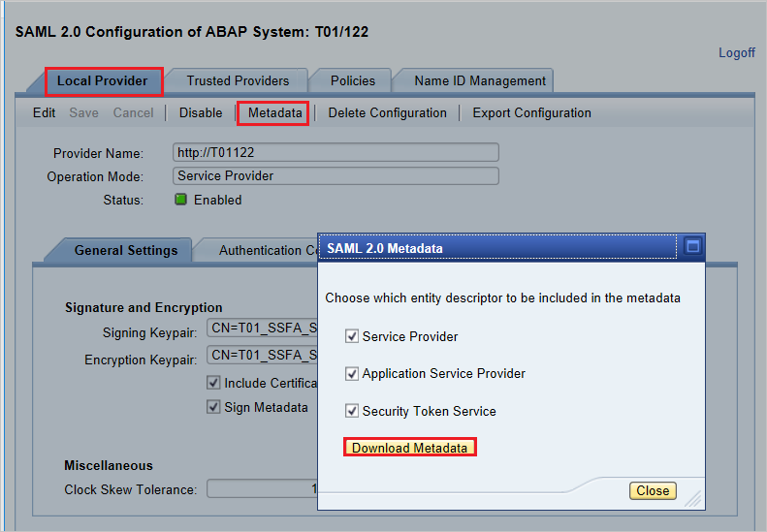767x532 pixels.
Task: Click the Encryption Keypair field
Action: (262, 355)
